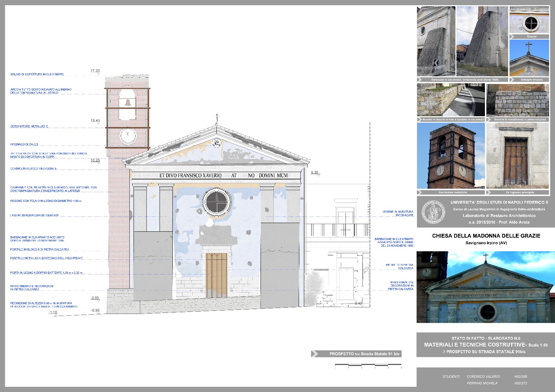Image resolution: width=555 pixels, height=392 pixels.
Task: Click the -1.10 elevation marker
Action: [x=53, y=313]
